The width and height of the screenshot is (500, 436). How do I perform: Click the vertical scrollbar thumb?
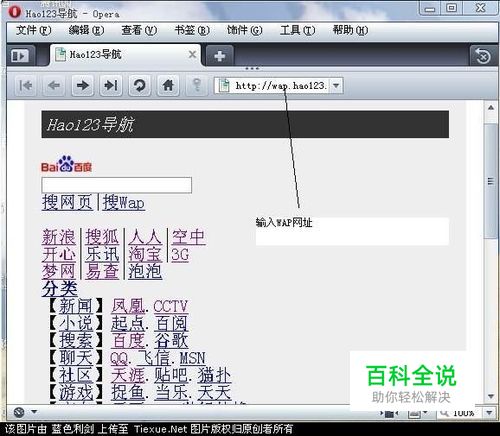(491, 181)
